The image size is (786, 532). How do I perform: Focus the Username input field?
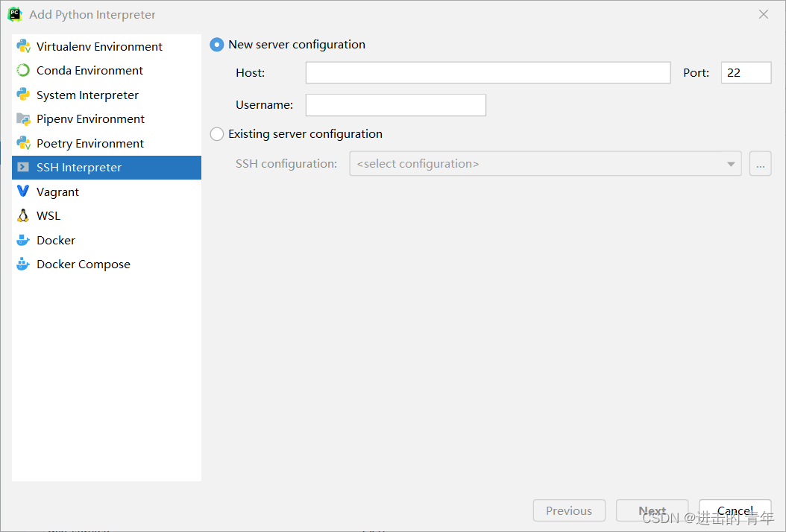pyautogui.click(x=396, y=105)
